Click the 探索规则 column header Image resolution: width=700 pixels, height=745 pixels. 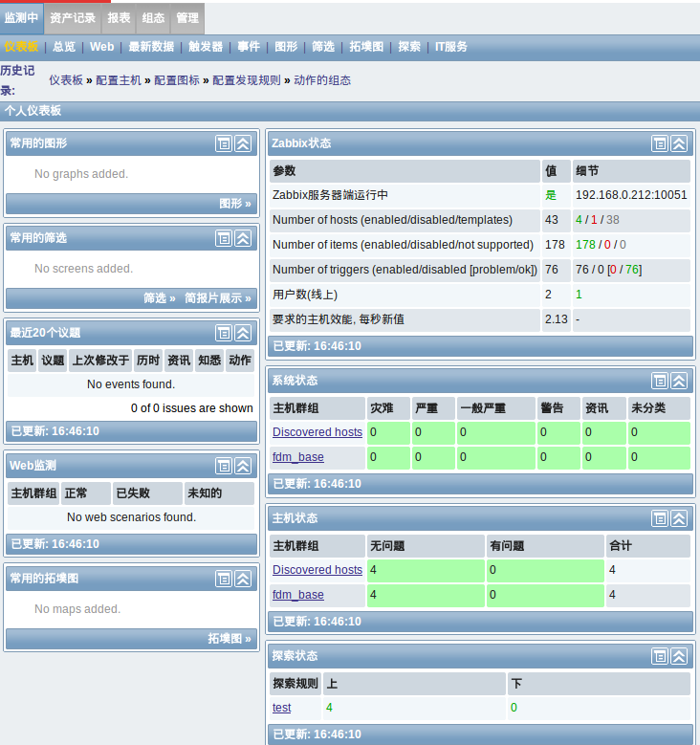tap(295, 684)
